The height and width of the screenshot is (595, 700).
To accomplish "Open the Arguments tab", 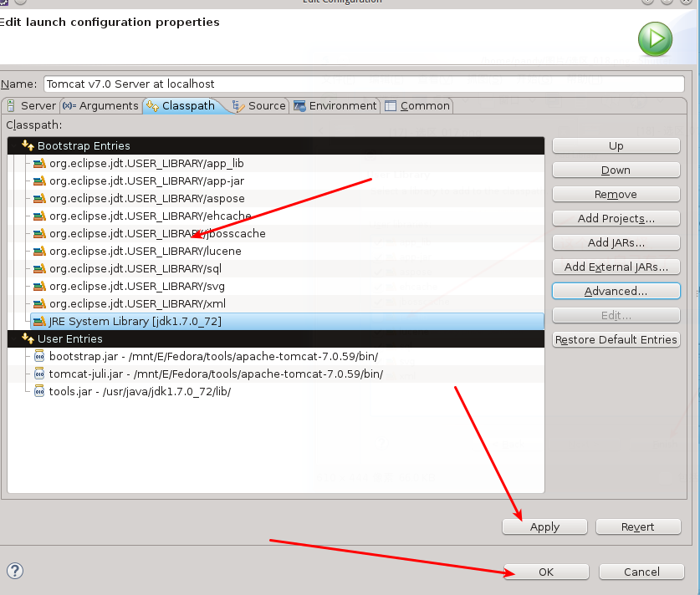I will point(101,105).
